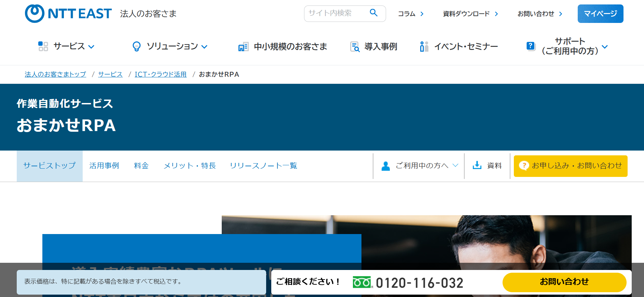Click the NTT EAST logo

tap(68, 14)
